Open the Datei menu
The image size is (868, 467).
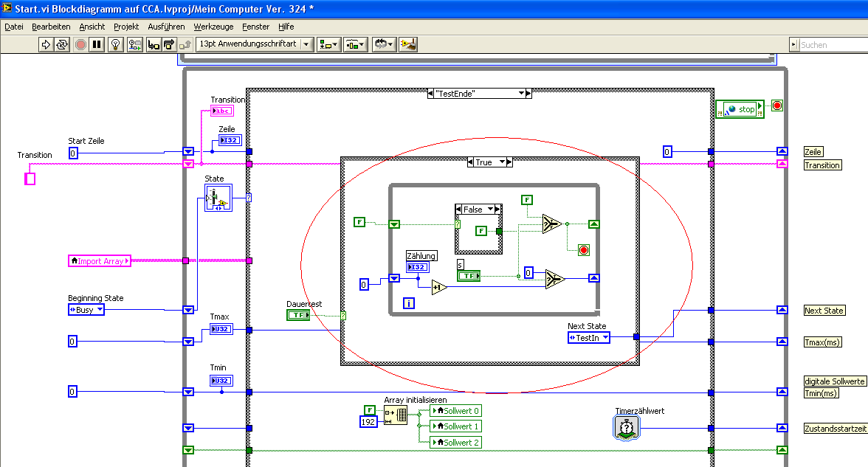(x=13, y=27)
